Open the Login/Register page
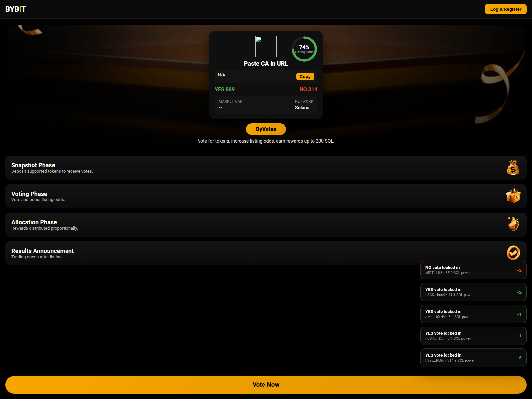The image size is (532, 399). (x=506, y=9)
